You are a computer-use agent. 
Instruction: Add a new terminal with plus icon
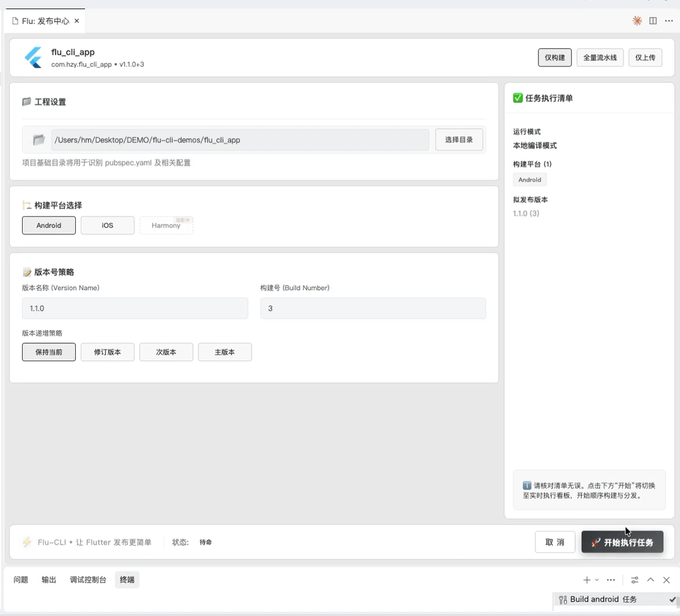[x=586, y=580]
